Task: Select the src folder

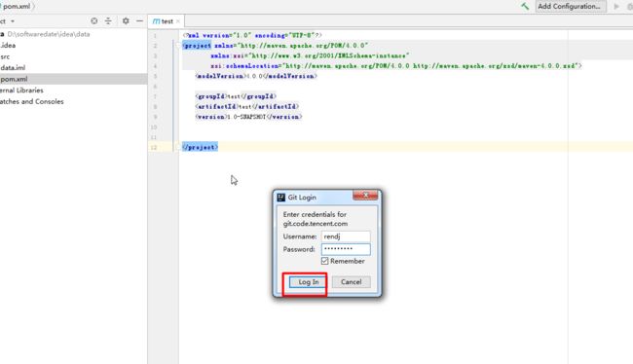Action: [x=5, y=56]
